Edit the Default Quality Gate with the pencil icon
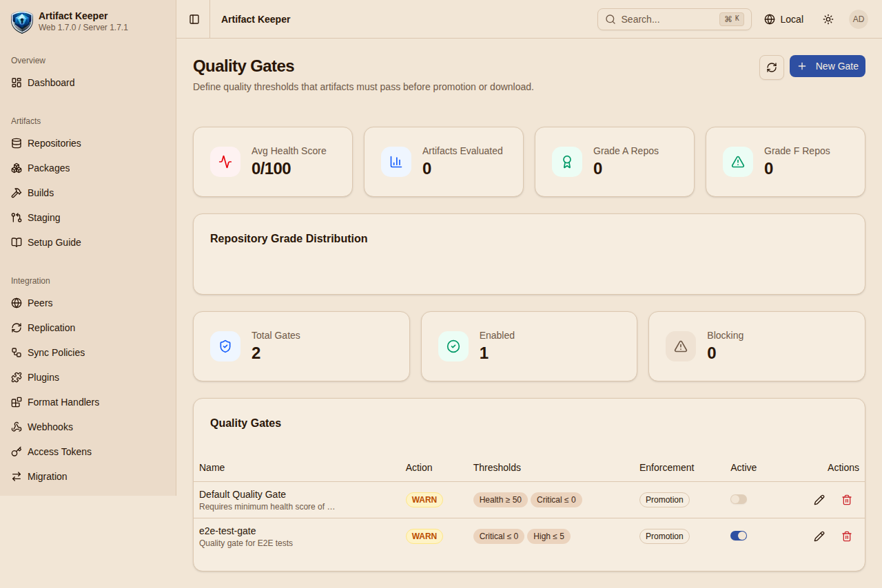882x588 pixels. tap(819, 500)
